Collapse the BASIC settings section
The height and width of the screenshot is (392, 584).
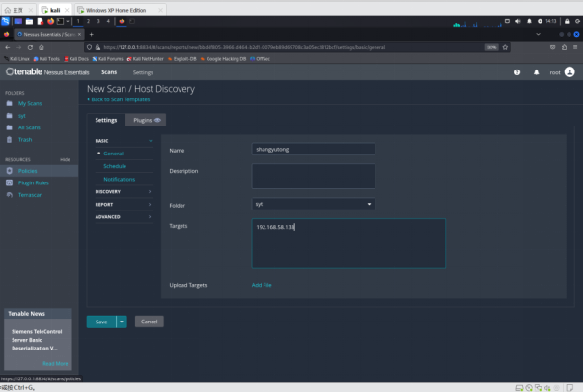pos(124,141)
